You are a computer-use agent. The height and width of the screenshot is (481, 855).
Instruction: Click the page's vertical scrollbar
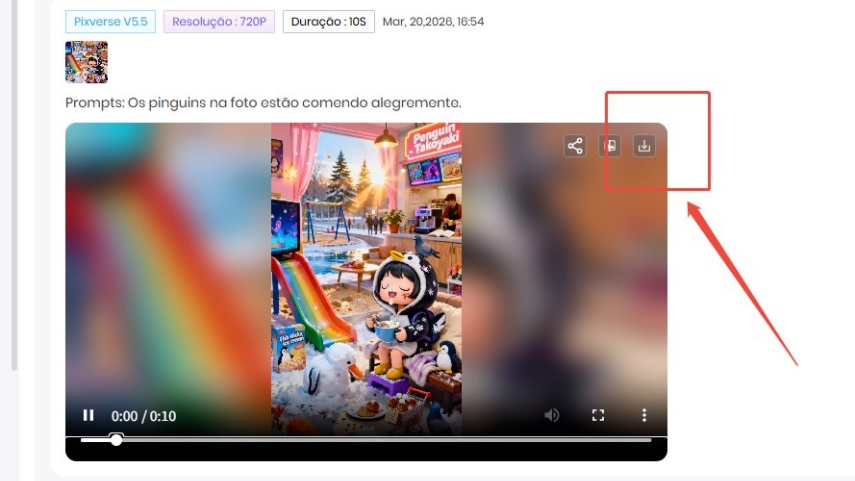point(14,185)
